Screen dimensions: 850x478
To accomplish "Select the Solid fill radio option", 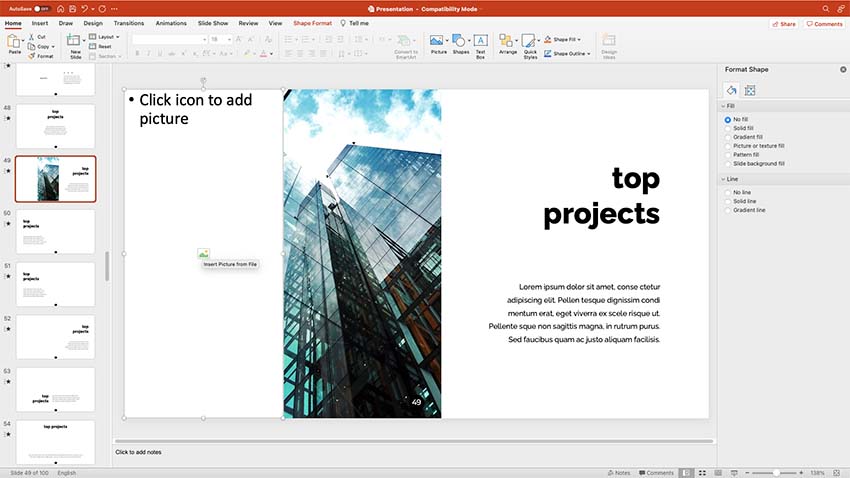I will (x=728, y=127).
